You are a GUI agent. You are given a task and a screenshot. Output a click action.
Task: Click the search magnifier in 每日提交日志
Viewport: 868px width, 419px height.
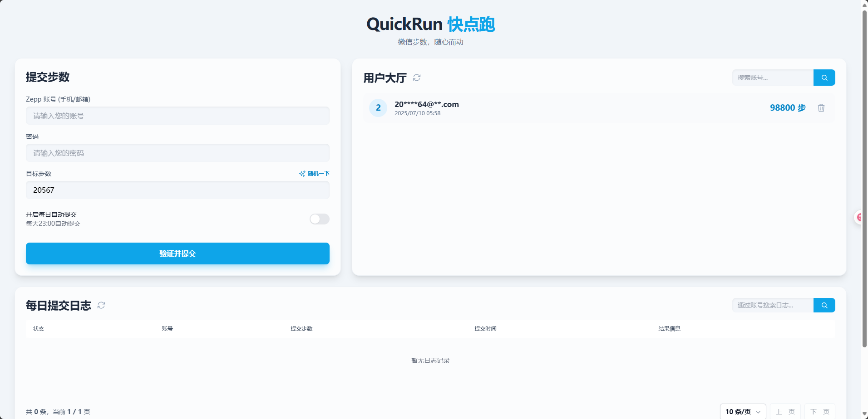pos(824,305)
